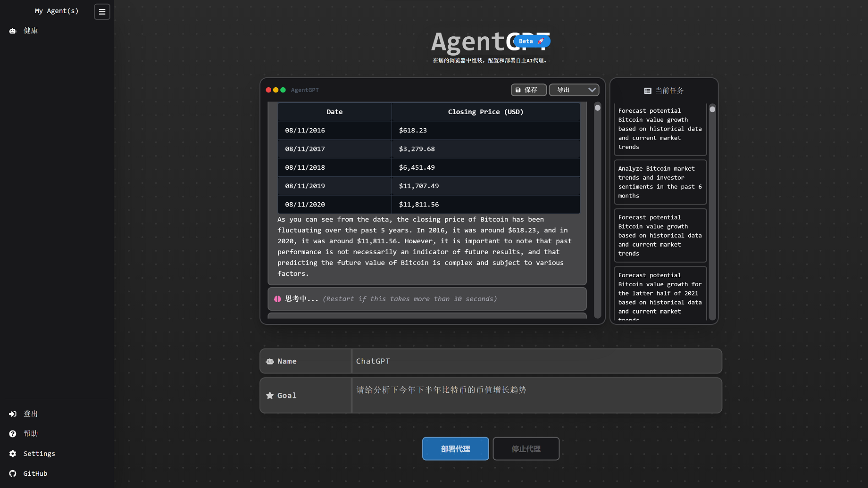This screenshot has width=868, height=488.
Task: Select the $618.23 price cell
Action: click(485, 130)
